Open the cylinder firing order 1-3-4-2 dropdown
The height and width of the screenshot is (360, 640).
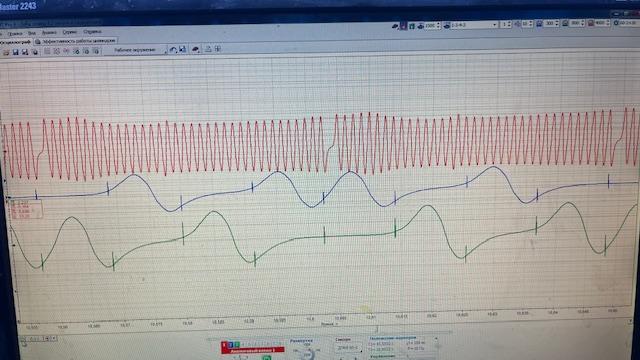coord(473,25)
